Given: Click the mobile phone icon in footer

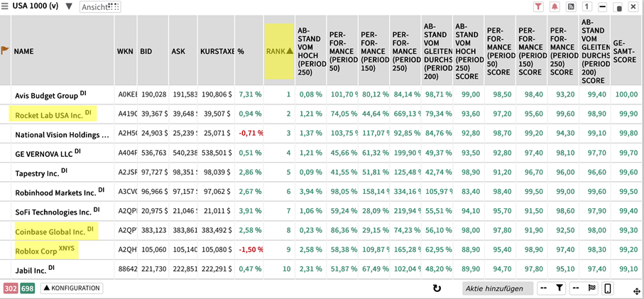Looking at the screenshot, I should point(608,289).
